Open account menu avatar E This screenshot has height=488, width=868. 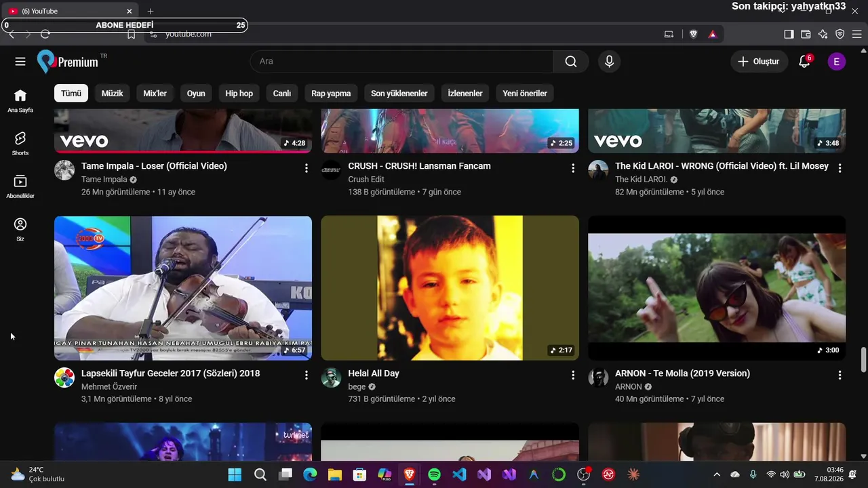(836, 62)
